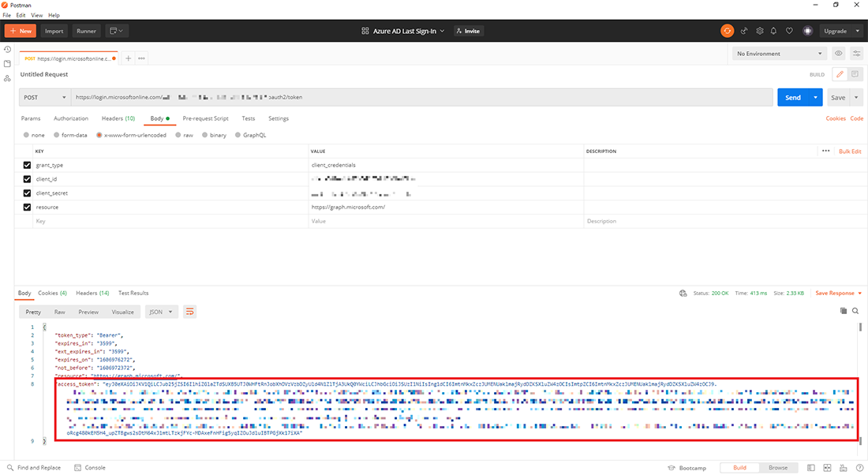The image size is (868, 475).
Task: Uncheck the client_secret row checkbox
Action: pos(27,193)
